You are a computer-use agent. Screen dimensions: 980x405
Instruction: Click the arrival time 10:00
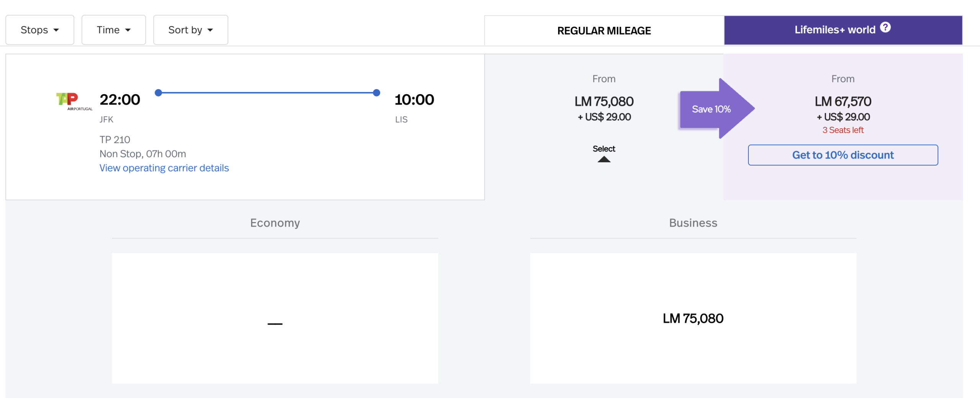(414, 100)
